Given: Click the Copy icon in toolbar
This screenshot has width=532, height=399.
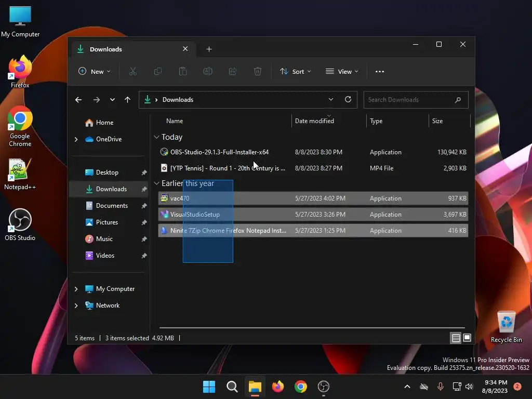Looking at the screenshot, I should (x=158, y=71).
